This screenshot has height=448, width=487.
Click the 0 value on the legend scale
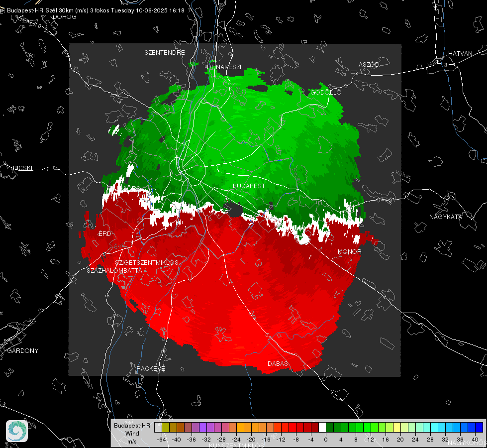tap(325, 440)
